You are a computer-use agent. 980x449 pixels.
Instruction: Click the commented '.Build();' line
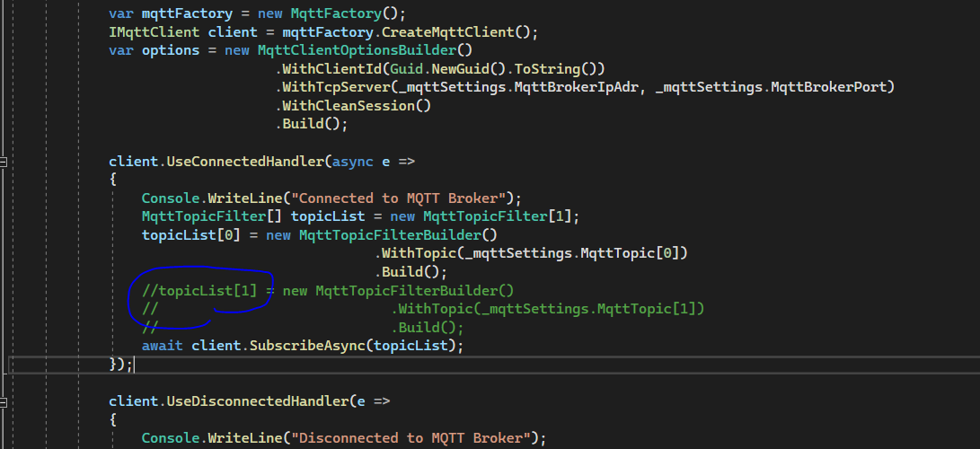point(428,327)
